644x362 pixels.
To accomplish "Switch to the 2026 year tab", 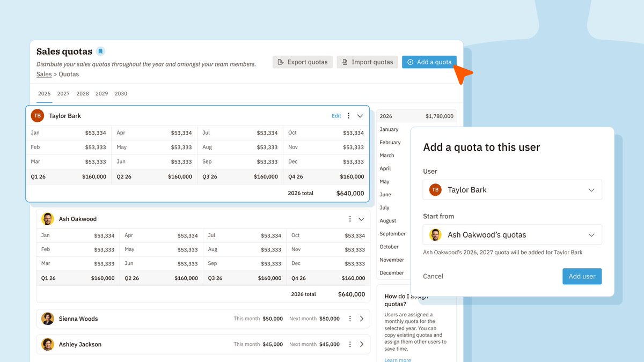I will 45,93.
